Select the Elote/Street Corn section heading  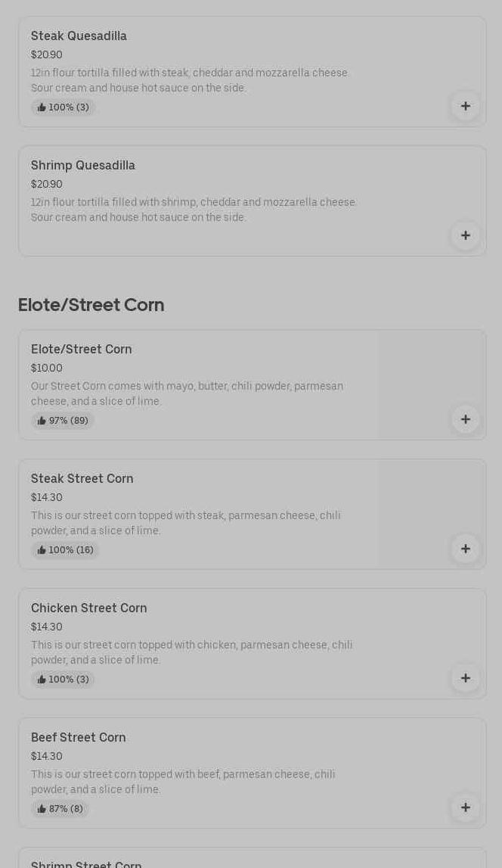pyautogui.click(x=91, y=305)
